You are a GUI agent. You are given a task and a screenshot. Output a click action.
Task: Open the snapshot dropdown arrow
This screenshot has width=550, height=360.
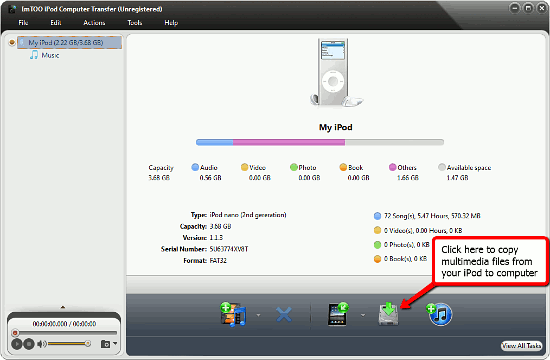point(115,344)
